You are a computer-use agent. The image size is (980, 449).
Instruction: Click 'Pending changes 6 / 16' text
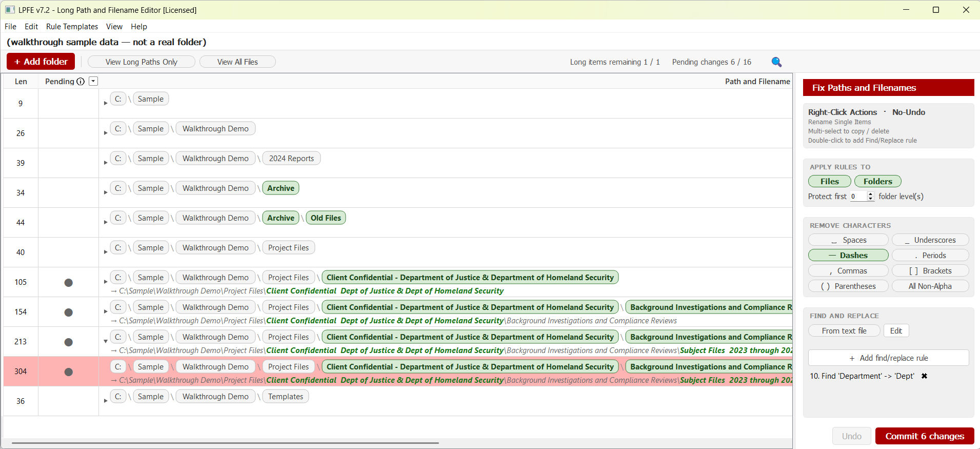(x=711, y=62)
